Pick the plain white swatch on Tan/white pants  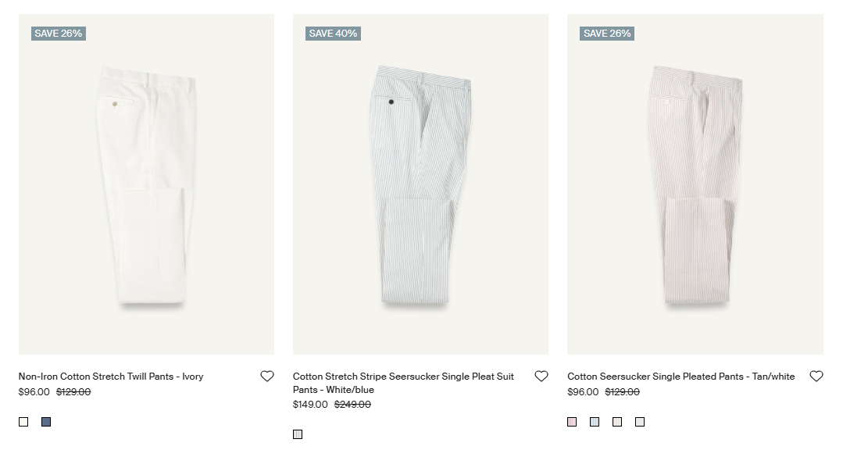tap(640, 421)
